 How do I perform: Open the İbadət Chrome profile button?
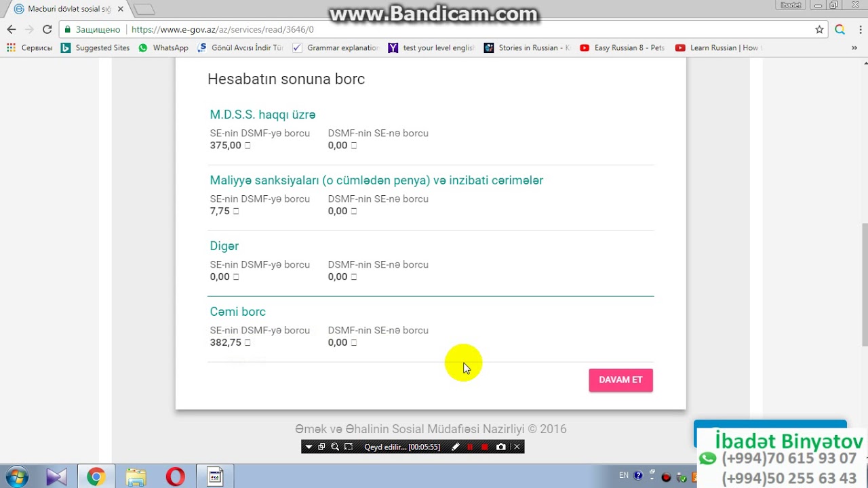pyautogui.click(x=791, y=5)
